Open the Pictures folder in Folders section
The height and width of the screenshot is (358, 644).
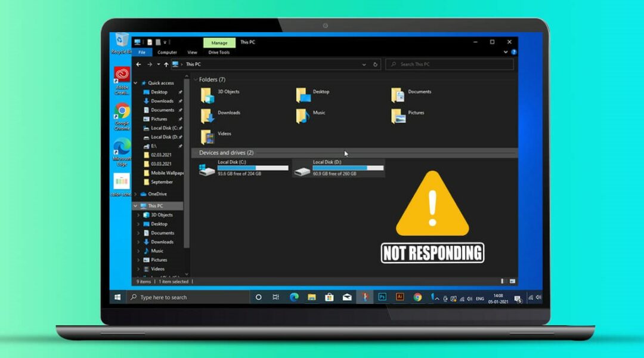click(398, 116)
